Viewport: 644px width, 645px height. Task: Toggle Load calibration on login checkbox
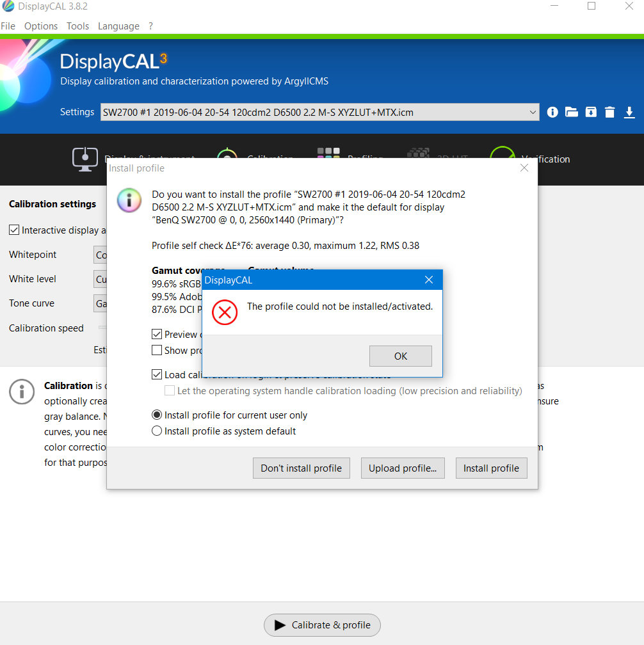point(157,374)
